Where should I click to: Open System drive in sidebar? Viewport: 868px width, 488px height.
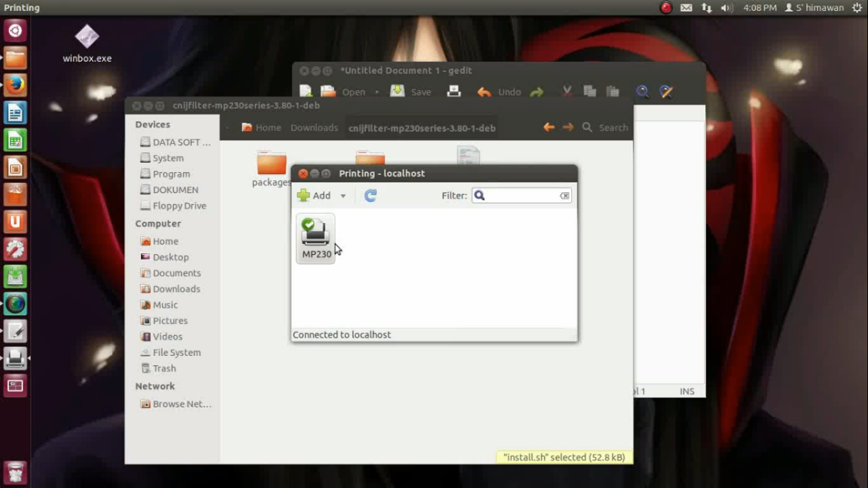click(x=162, y=158)
